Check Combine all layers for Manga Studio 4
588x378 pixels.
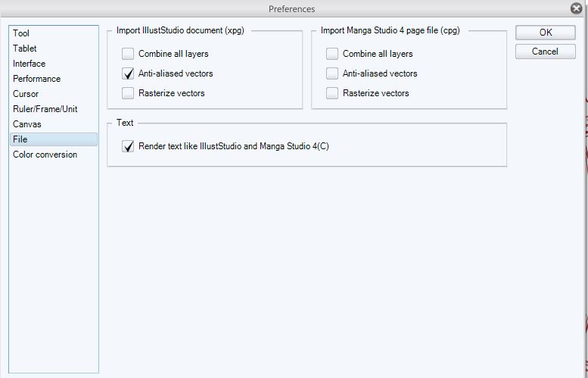pyautogui.click(x=332, y=54)
